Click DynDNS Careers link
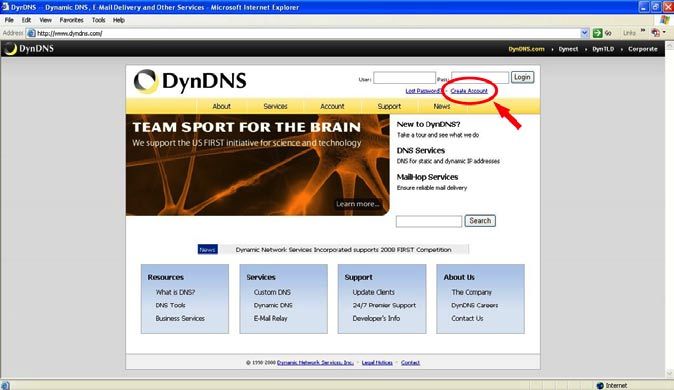The width and height of the screenshot is (674, 390). (x=475, y=305)
